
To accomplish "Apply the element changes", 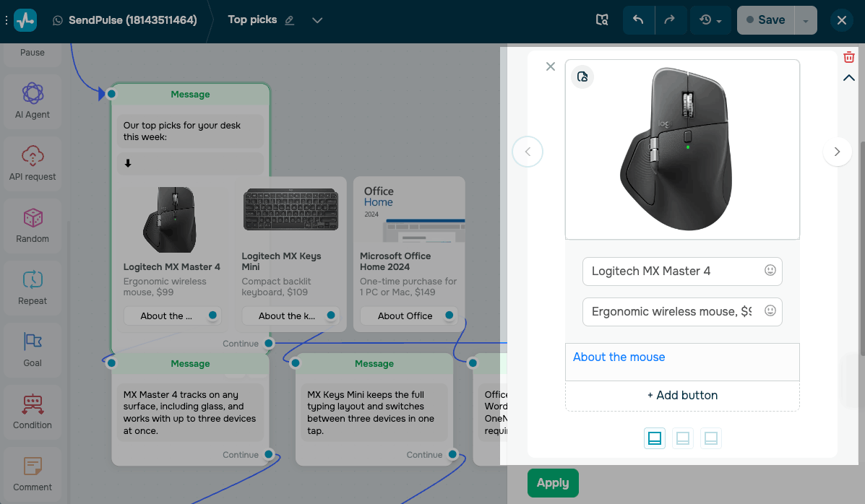I will click(x=553, y=483).
